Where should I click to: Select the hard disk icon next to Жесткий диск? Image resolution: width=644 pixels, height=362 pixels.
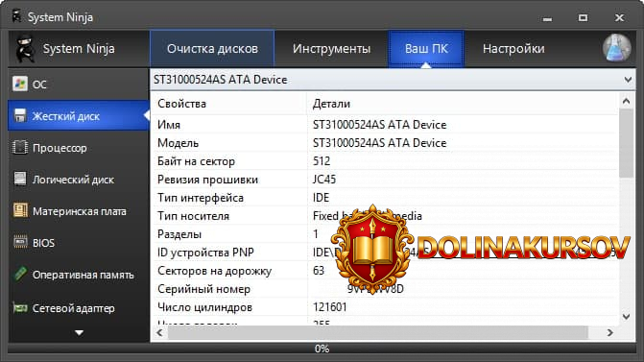20,116
